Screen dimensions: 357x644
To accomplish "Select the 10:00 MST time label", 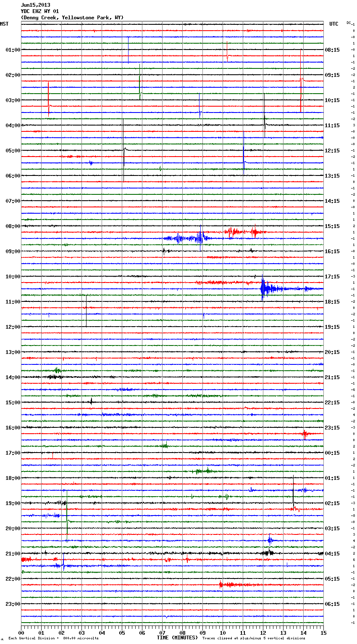I will pyautogui.click(x=13, y=277).
